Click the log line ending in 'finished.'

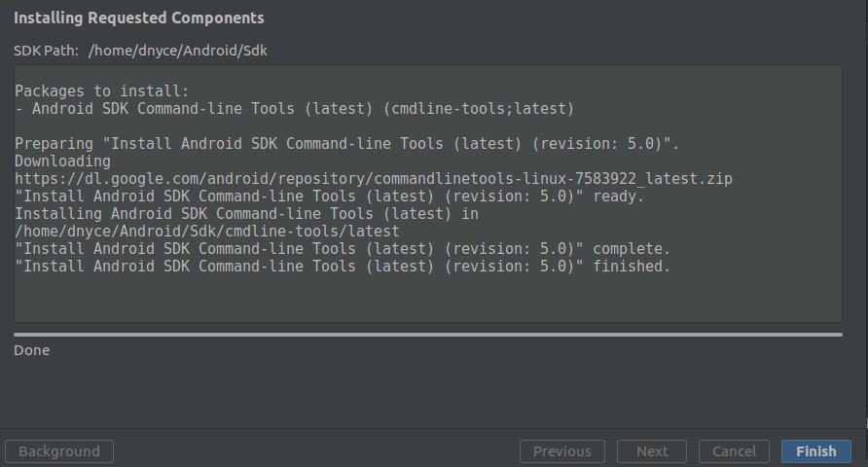tap(343, 267)
